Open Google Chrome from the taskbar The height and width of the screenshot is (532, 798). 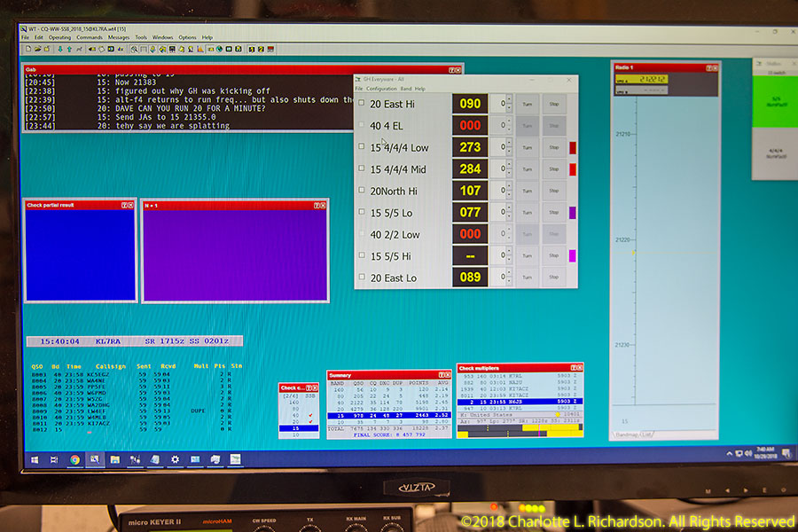(74, 459)
